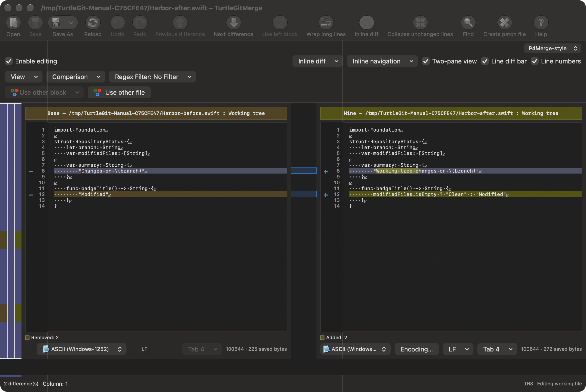Open the Save As options arrow
This screenshot has width=586, height=392.
71,22
